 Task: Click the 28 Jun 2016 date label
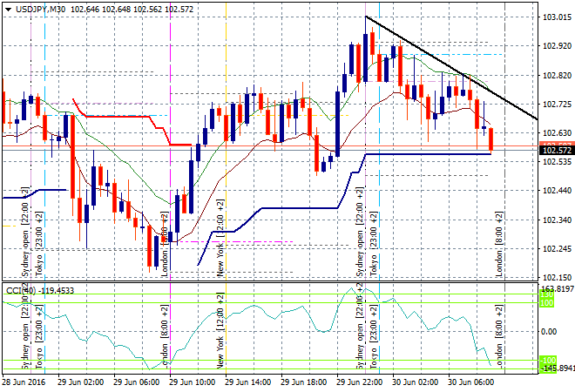(26, 382)
